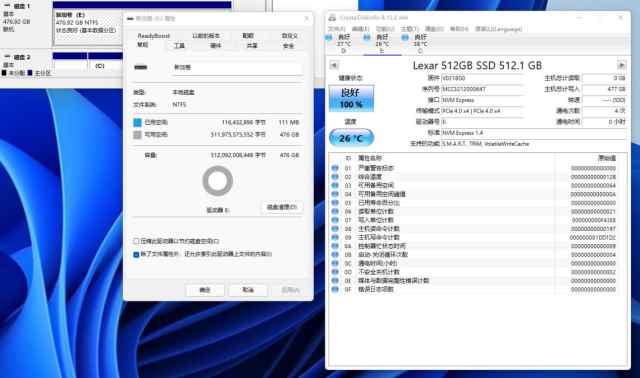This screenshot has width=640, height=378.
Task: Click the disk usage donut chart
Action: click(218, 181)
